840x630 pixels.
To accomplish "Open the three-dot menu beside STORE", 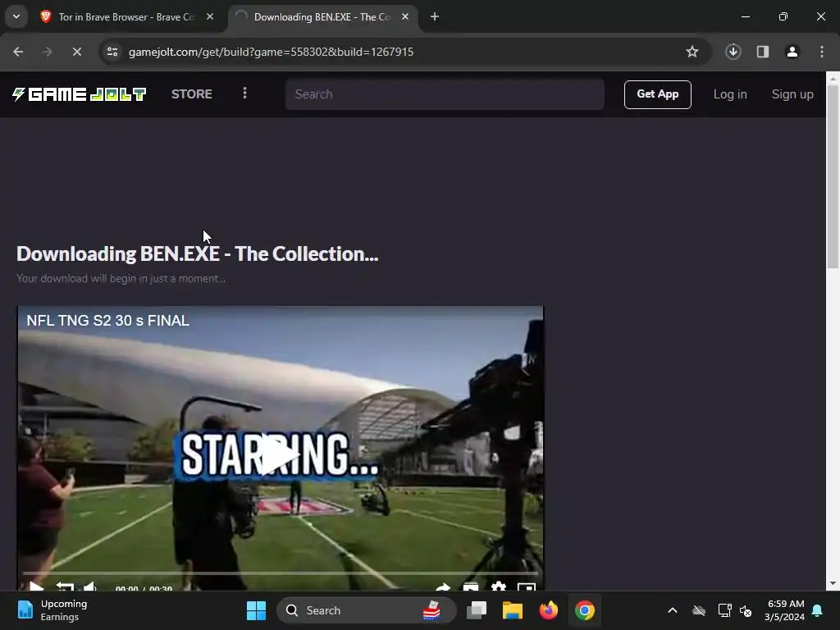I will coord(244,94).
